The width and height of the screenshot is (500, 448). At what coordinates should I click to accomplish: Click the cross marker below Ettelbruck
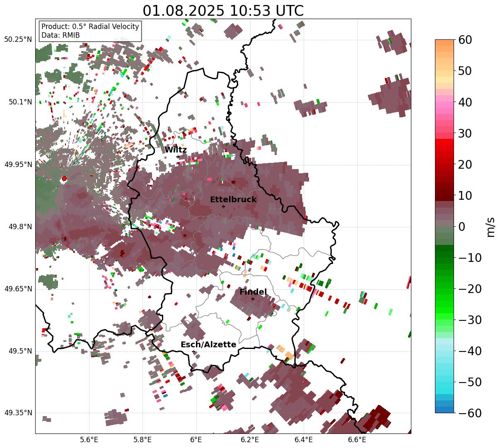pyautogui.click(x=223, y=206)
